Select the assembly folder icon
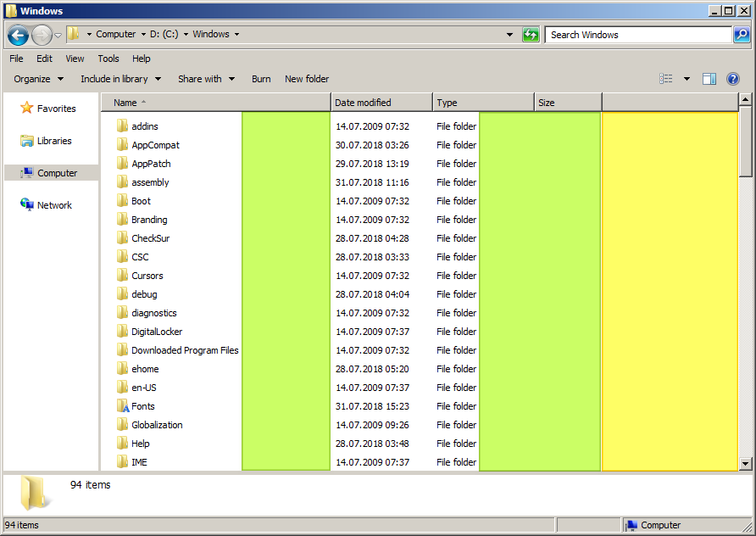Screen dimensions: 756x536 click(x=122, y=181)
